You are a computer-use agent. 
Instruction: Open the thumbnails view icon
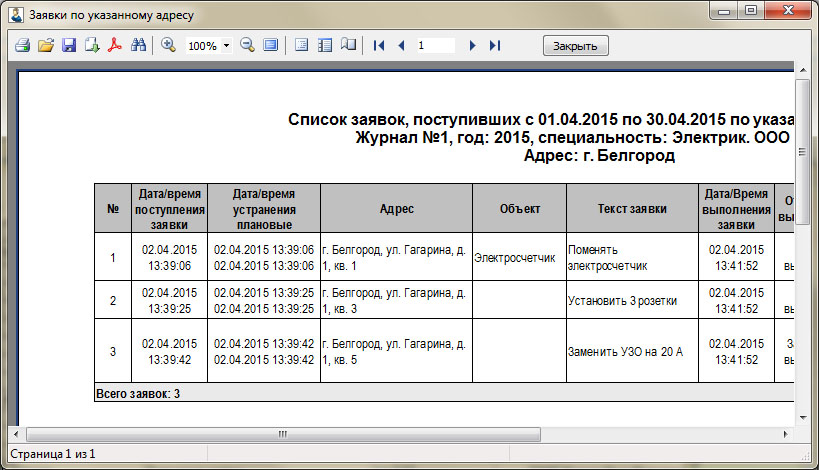click(325, 45)
